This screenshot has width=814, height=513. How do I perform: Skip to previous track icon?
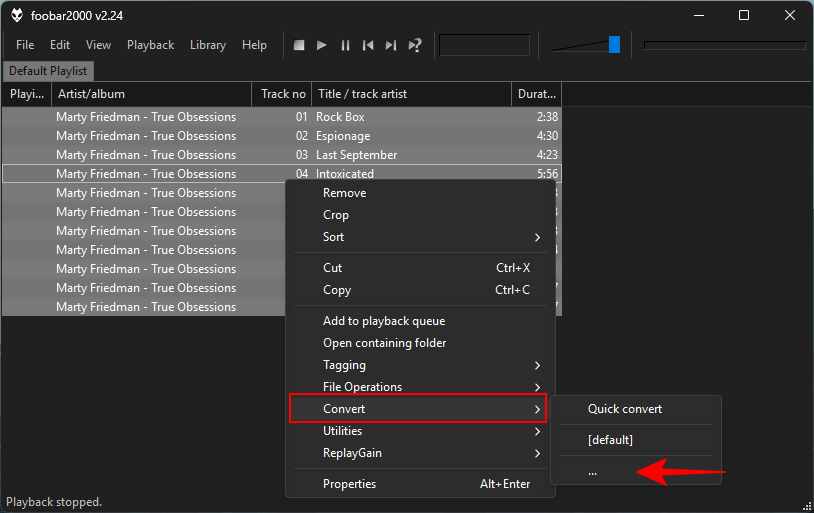[368, 45]
